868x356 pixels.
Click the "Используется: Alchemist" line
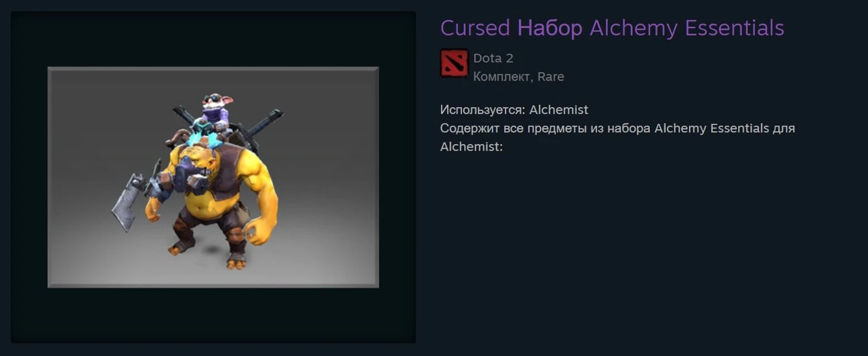(514, 110)
